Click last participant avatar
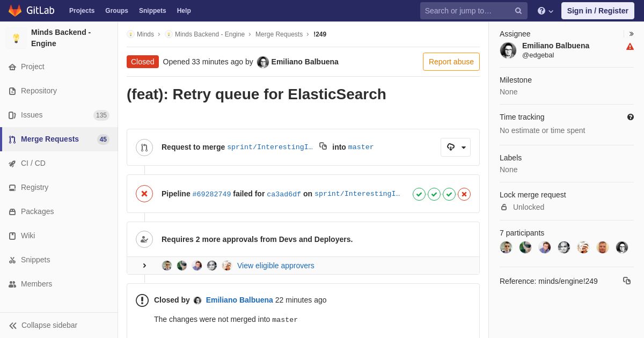The height and width of the screenshot is (338, 644). coord(622,247)
